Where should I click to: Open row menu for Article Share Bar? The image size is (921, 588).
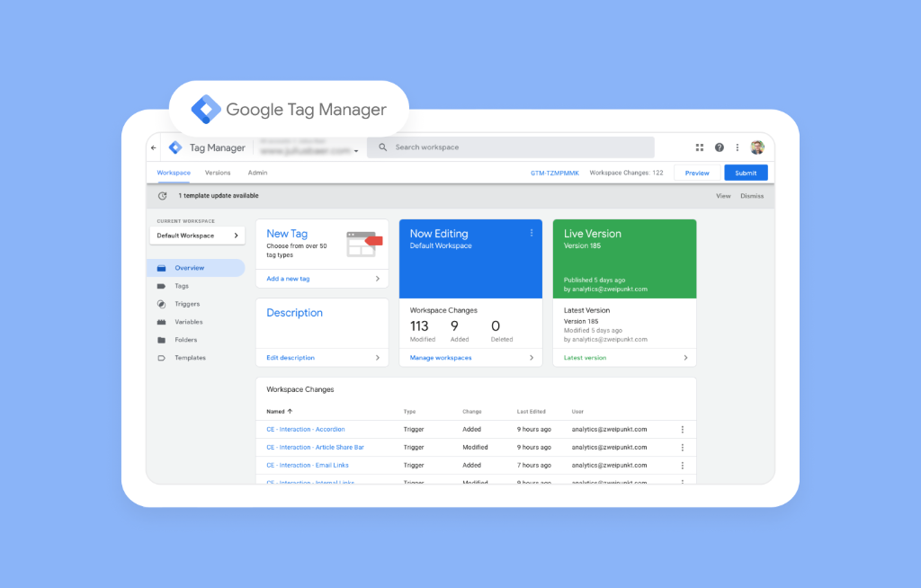(683, 448)
